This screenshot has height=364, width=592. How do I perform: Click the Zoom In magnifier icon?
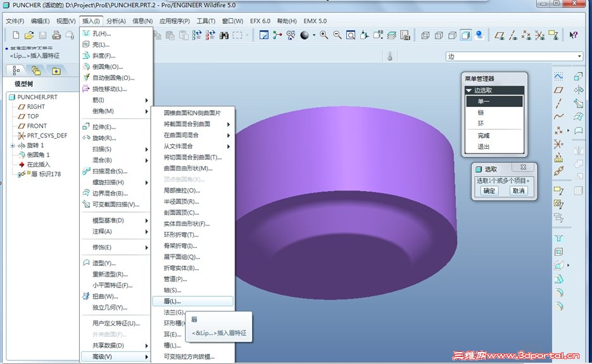[324, 35]
